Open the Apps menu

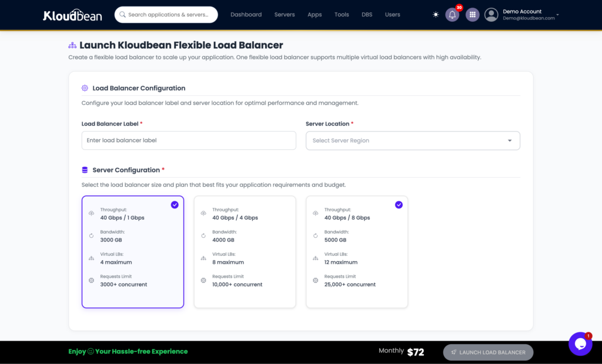[x=315, y=15]
